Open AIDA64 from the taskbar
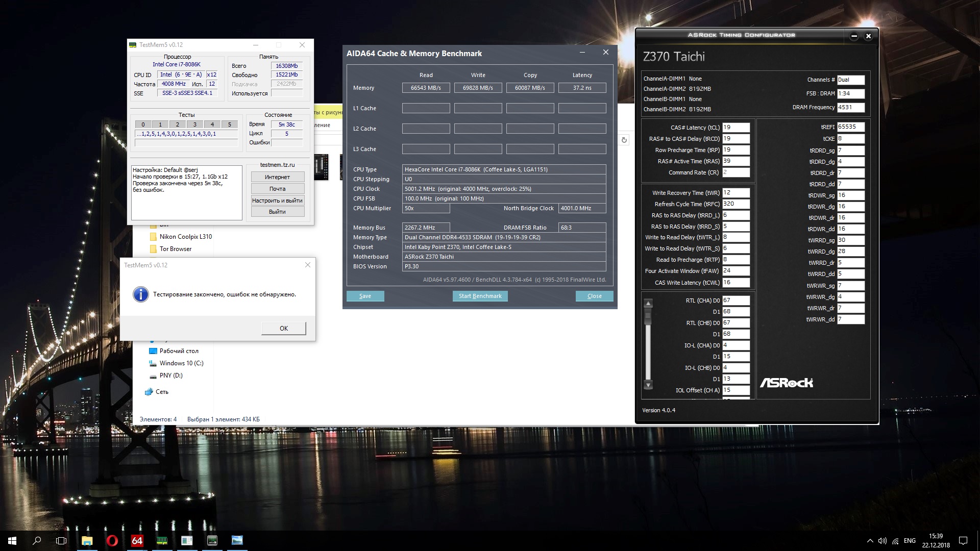 (137, 541)
